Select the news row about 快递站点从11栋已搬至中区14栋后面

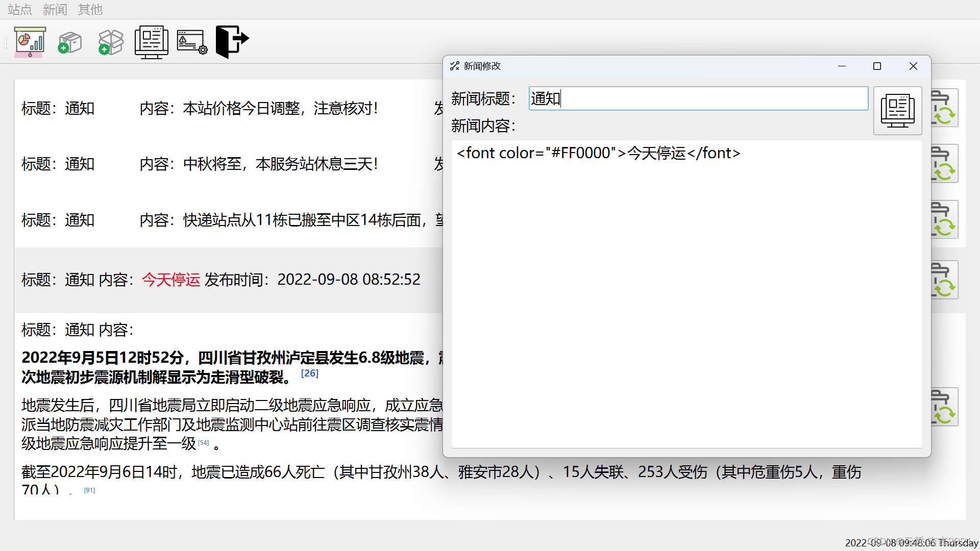229,220
